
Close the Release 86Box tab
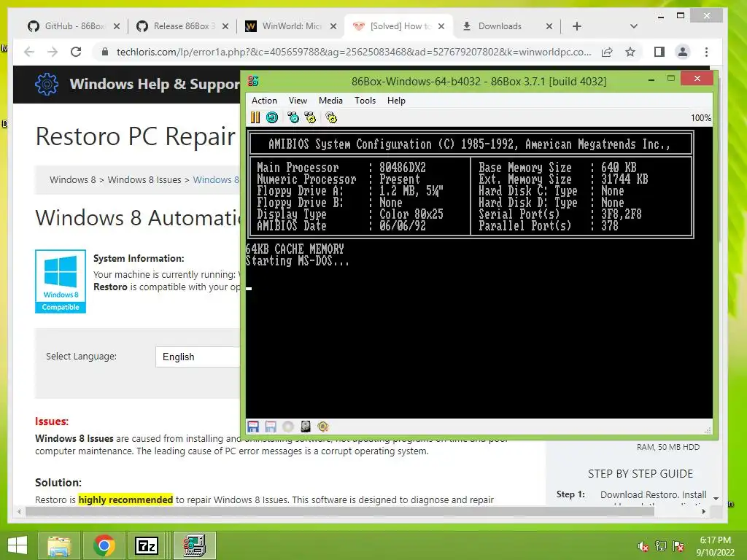(225, 26)
